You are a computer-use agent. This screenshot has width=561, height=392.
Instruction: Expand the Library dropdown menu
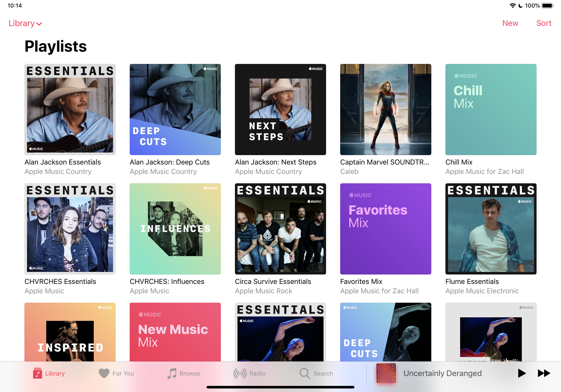pos(25,23)
